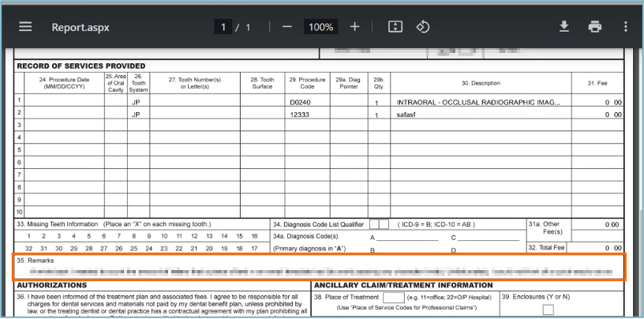Open the three-dot more actions menu
The image size is (644, 319).
(625, 27)
